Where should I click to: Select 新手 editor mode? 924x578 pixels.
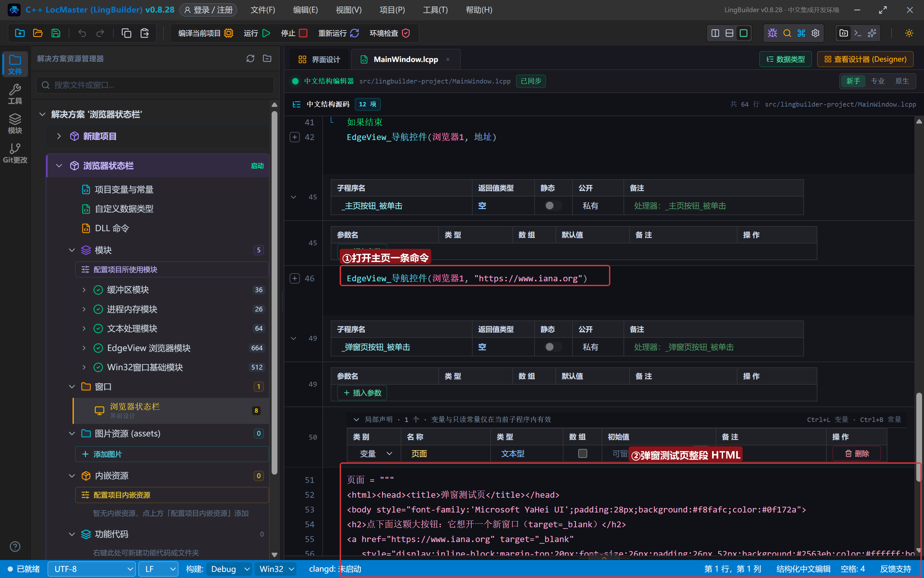(853, 81)
